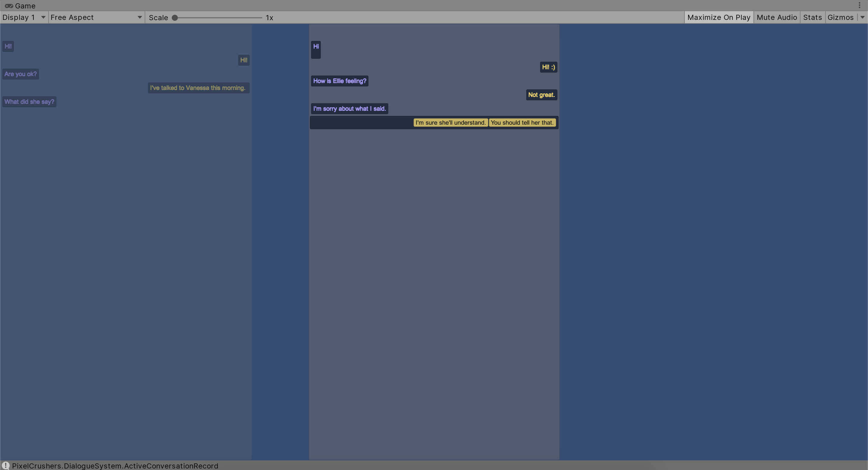Open the Display 1 dropdown
Screen dimensions: 868x470
tap(24, 17)
